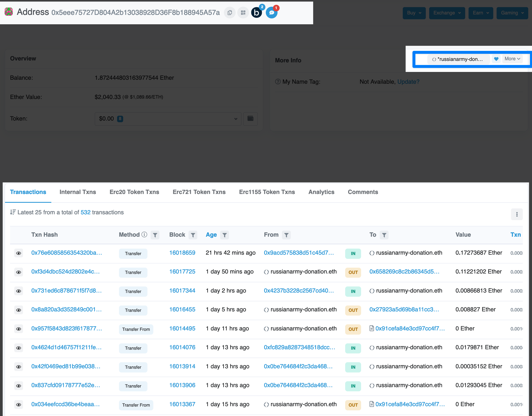Switch to Internal Txns tab
The height and width of the screenshot is (416, 532).
[77, 192]
